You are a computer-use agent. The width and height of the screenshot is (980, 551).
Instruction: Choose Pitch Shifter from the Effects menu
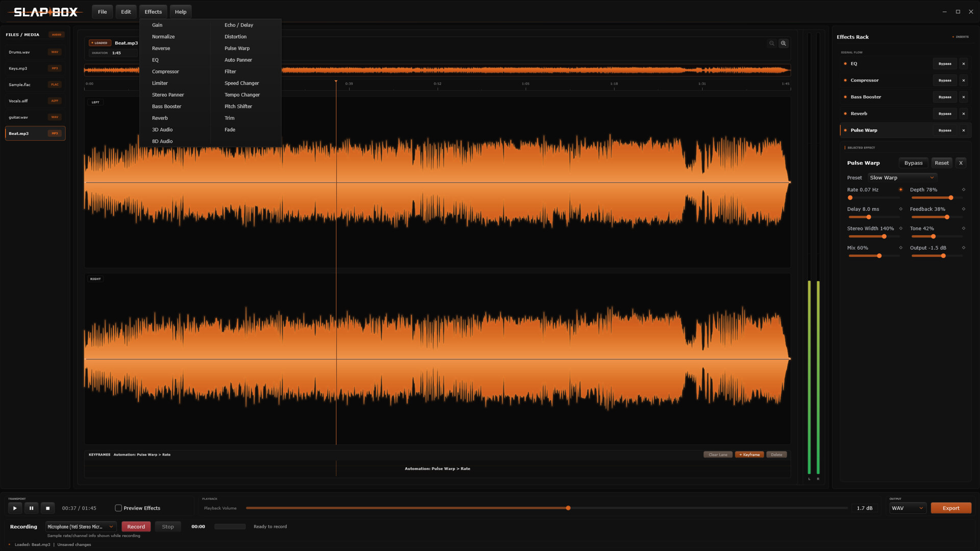click(238, 107)
